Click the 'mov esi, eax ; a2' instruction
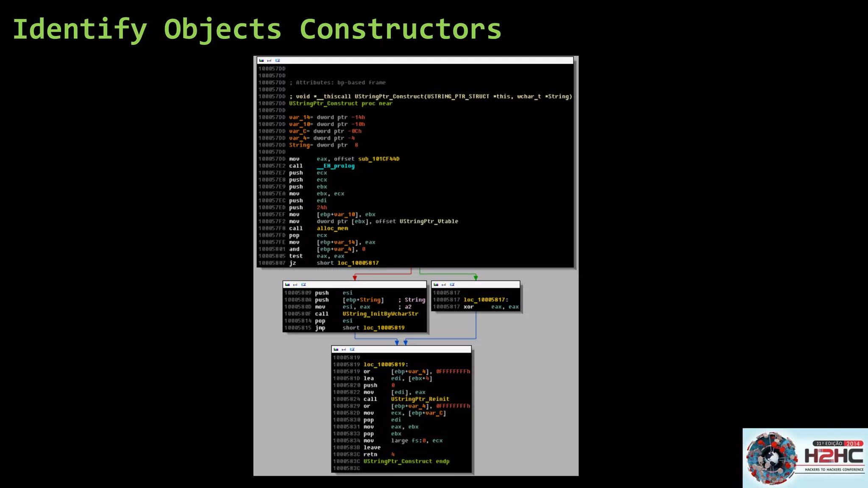 click(363, 307)
